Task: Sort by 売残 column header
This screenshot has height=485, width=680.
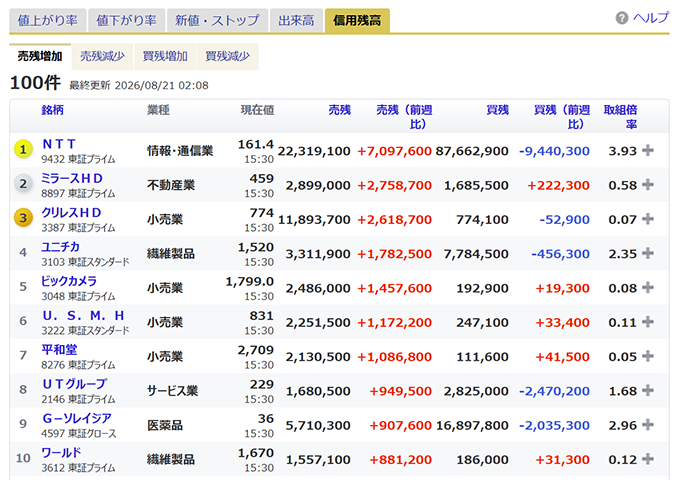Action: point(340,110)
